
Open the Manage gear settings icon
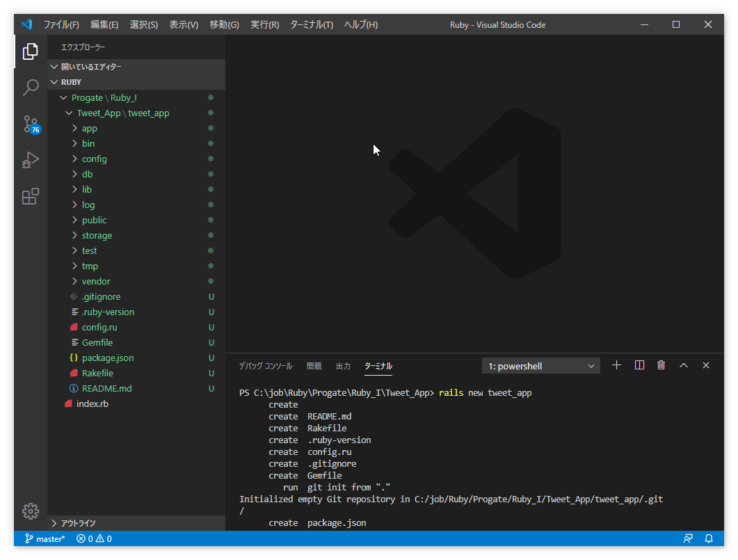[x=31, y=511]
